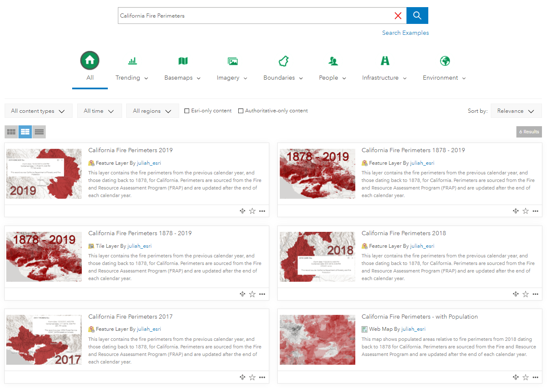Screen dimensions: 547x392
Task: Visit juliah_esri profile on the 2017 layer
Action: tap(149, 329)
